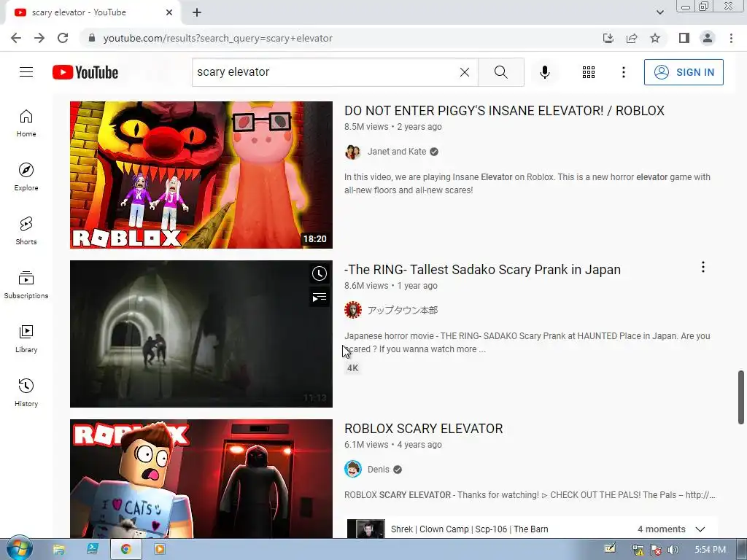This screenshot has height=560, width=747.
Task: Click the YouTube logo
Action: click(85, 72)
